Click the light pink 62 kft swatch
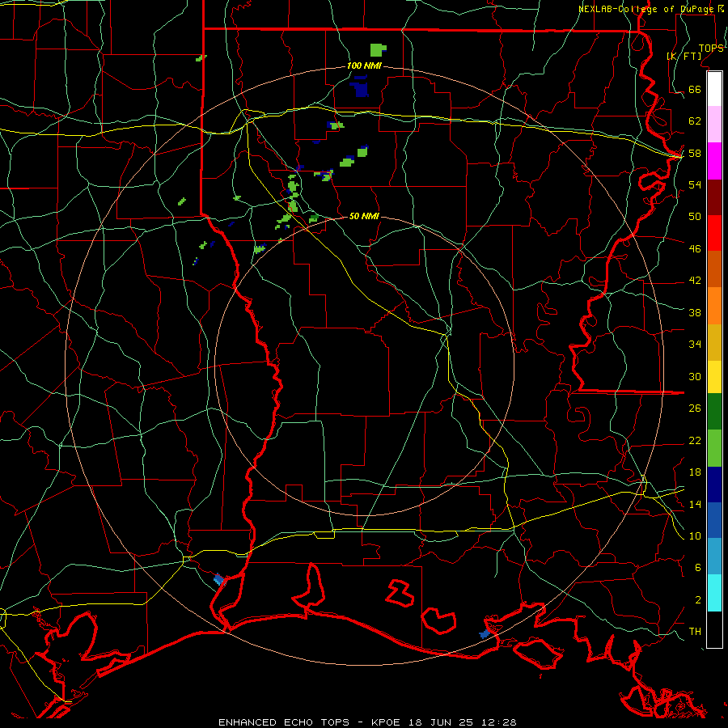 tap(714, 125)
